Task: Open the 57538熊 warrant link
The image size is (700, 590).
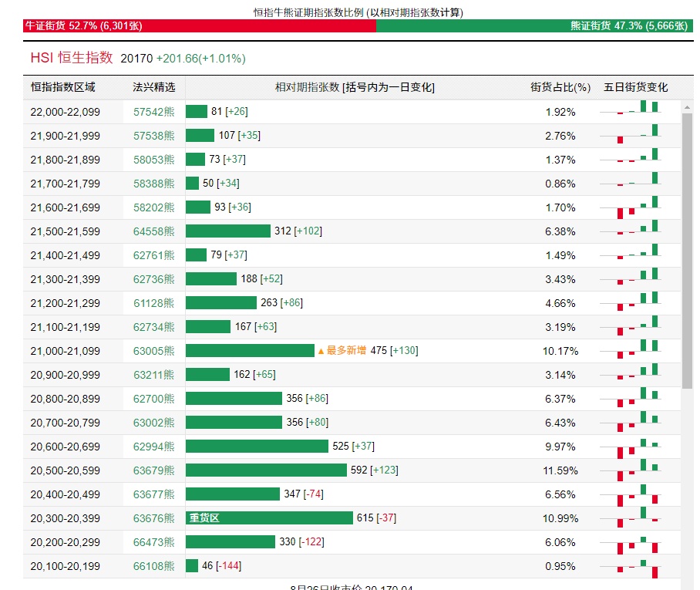Action: pyautogui.click(x=153, y=136)
